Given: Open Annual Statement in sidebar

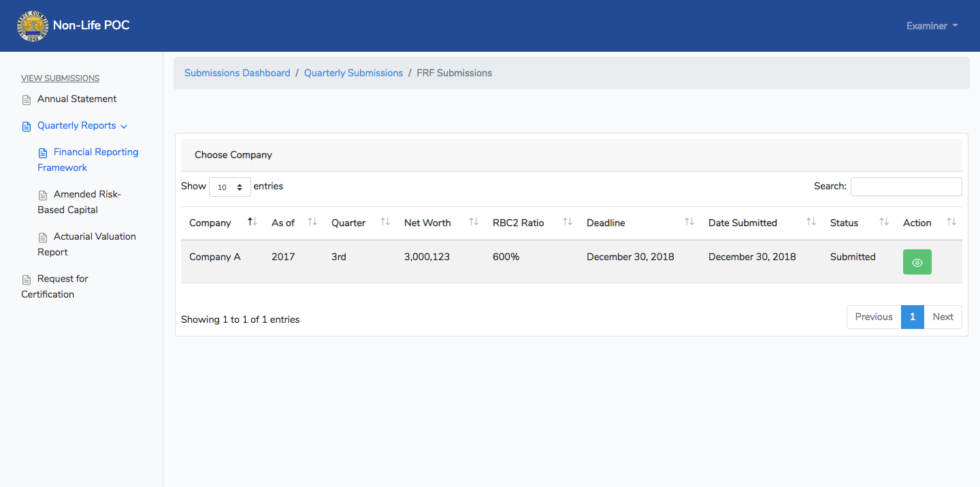Looking at the screenshot, I should point(77,99).
